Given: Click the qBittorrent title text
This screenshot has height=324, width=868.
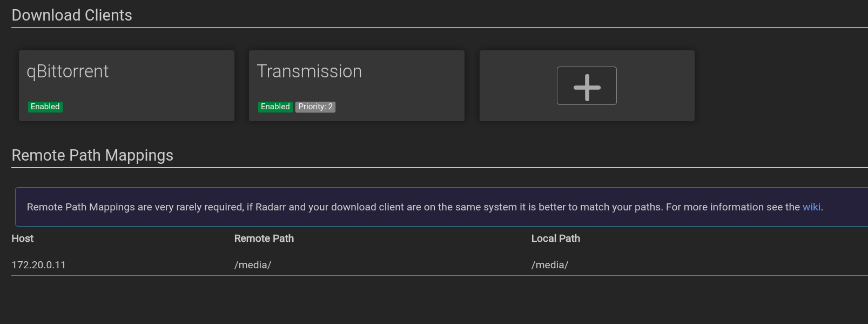Looking at the screenshot, I should [x=68, y=71].
